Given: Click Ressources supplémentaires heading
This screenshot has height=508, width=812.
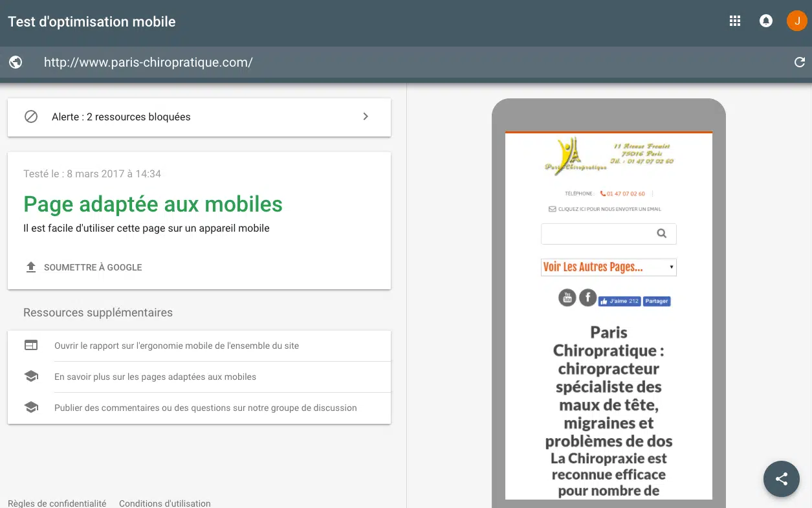Looking at the screenshot, I should point(98,313).
